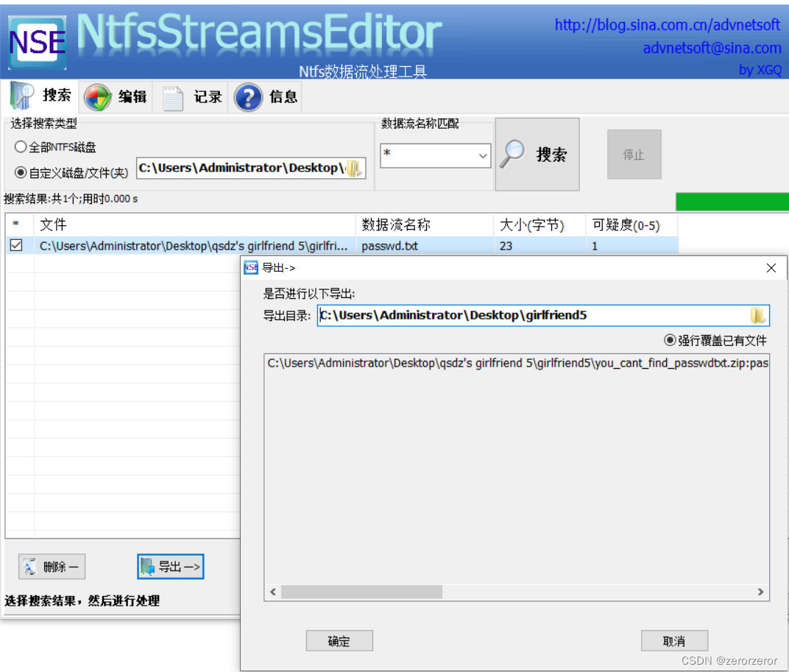The width and height of the screenshot is (789, 672).
Task: Expand the 数据流名称匹配 dropdown
Action: pyautogui.click(x=483, y=155)
